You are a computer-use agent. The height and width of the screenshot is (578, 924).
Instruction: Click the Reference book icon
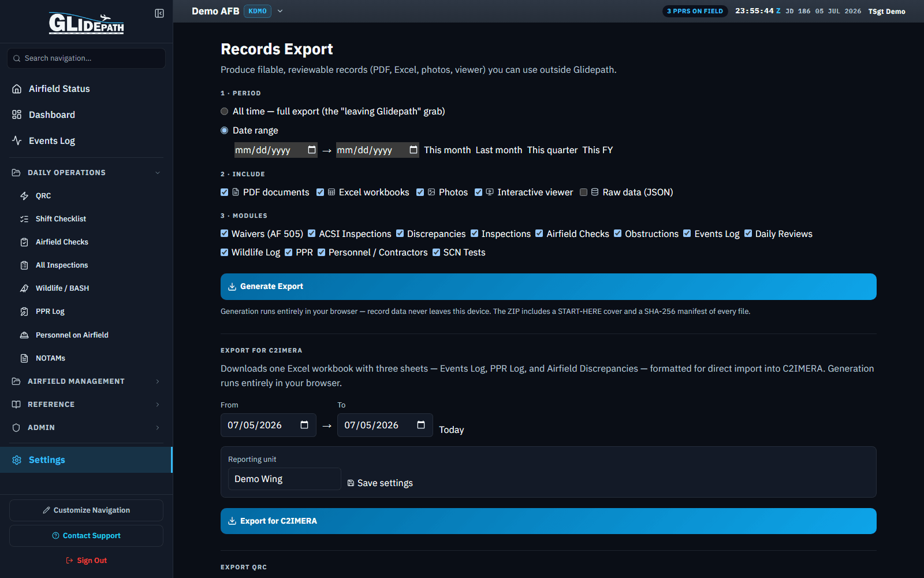(x=16, y=405)
